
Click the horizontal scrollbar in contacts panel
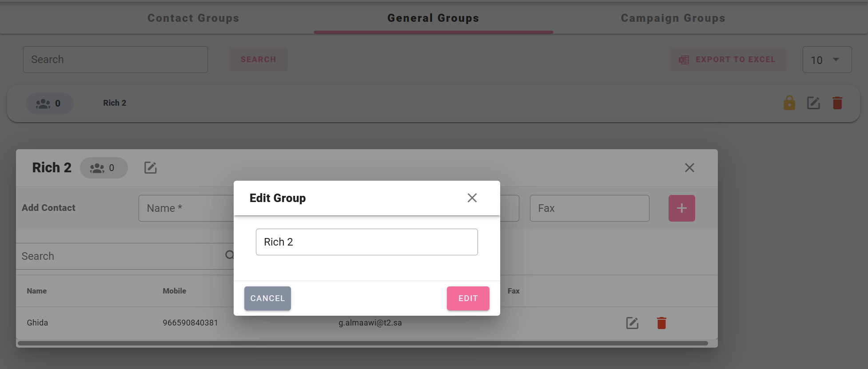(x=362, y=343)
